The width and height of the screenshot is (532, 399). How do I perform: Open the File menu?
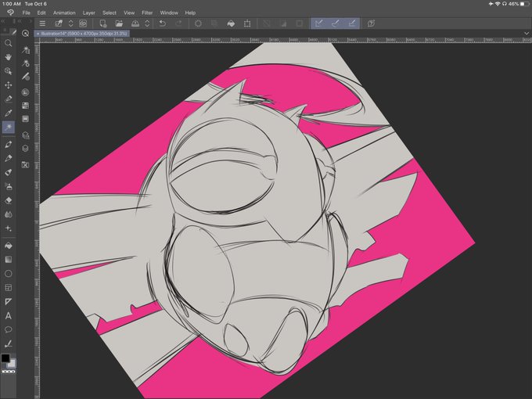26,13
